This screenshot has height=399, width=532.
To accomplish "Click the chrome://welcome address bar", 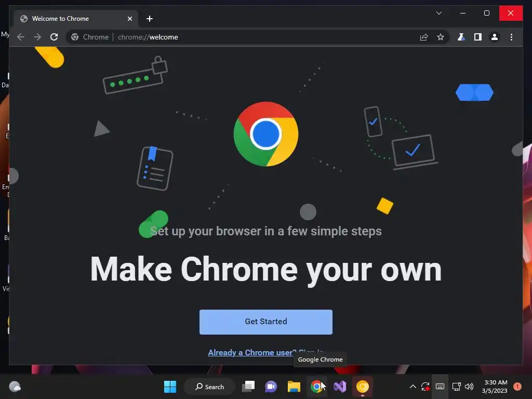I will click(x=258, y=37).
